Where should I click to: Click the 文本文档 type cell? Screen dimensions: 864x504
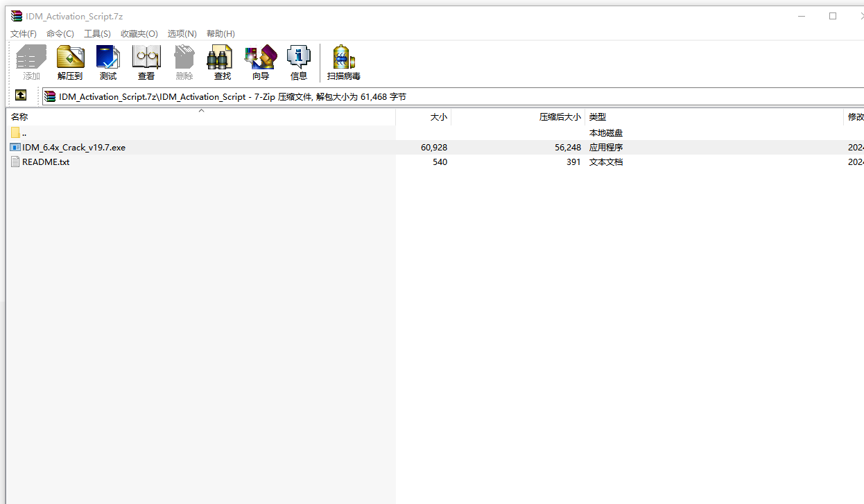tap(606, 162)
